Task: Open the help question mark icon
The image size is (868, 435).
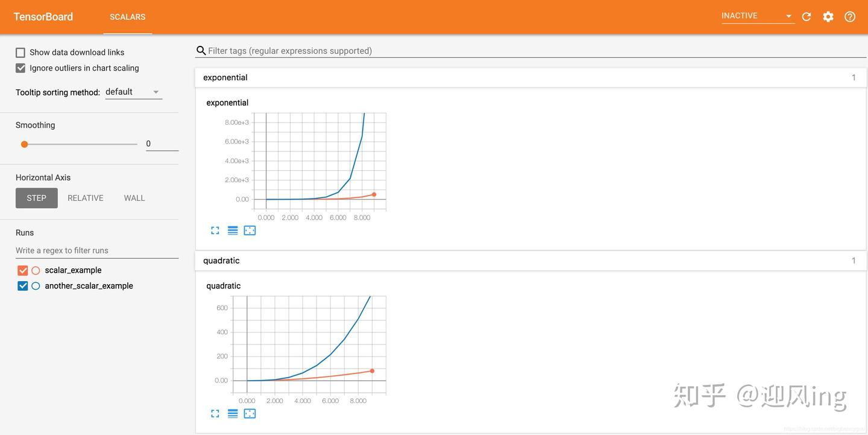Action: tap(850, 17)
